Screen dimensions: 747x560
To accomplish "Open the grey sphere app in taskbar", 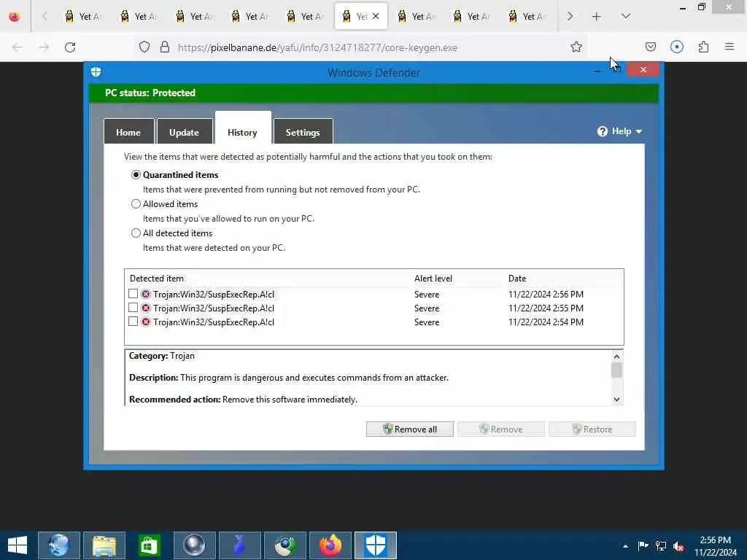I will point(194,545).
